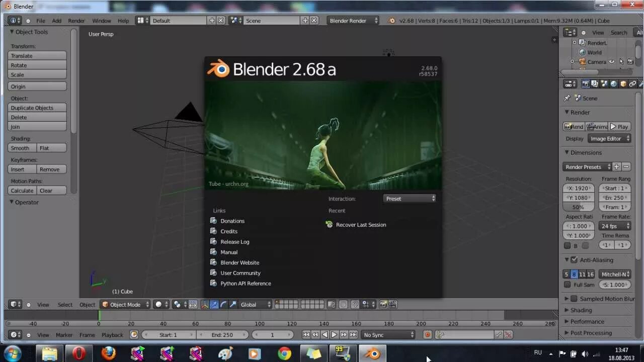Open Firefox from the Windows taskbar
The image size is (644, 362).
pyautogui.click(x=108, y=353)
